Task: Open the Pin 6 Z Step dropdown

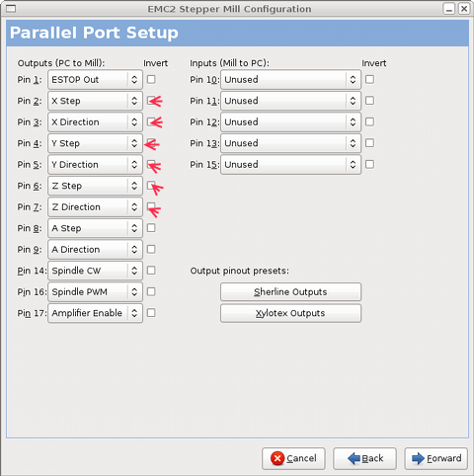Action: click(x=95, y=186)
